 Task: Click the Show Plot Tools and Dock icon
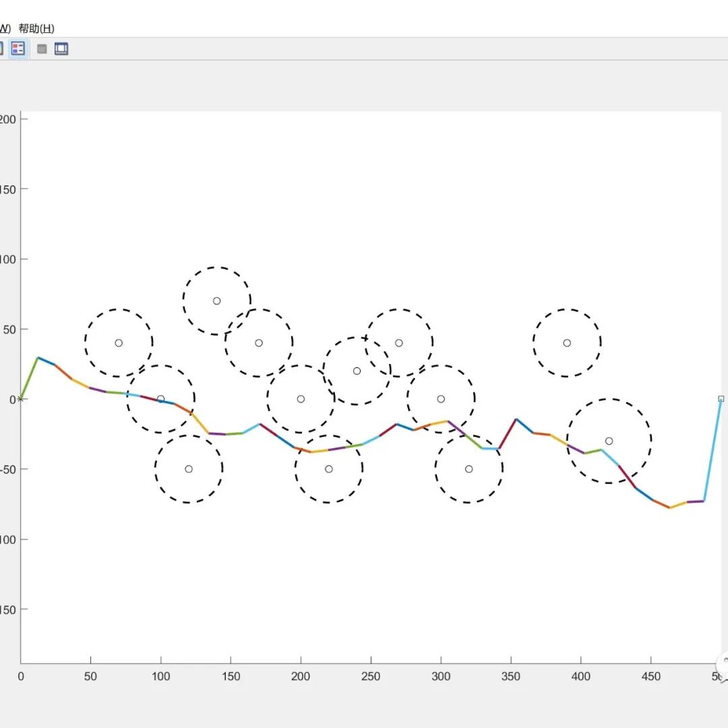[x=61, y=49]
